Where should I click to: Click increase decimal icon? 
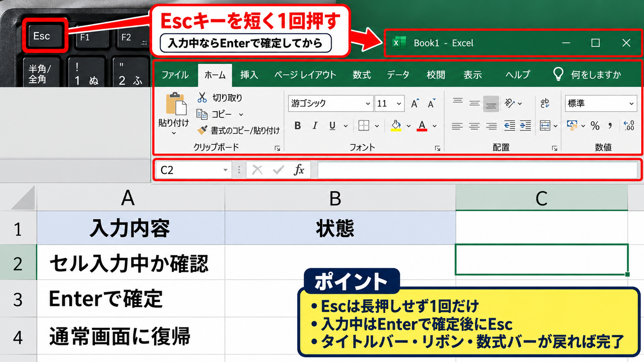pyautogui.click(x=629, y=125)
